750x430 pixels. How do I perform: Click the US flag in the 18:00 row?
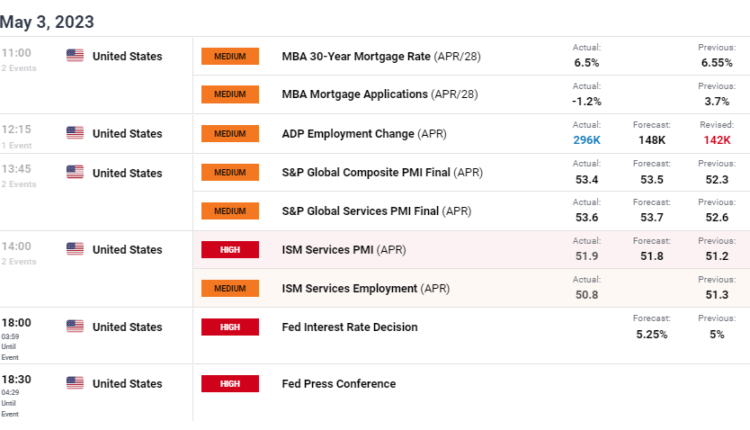(75, 327)
